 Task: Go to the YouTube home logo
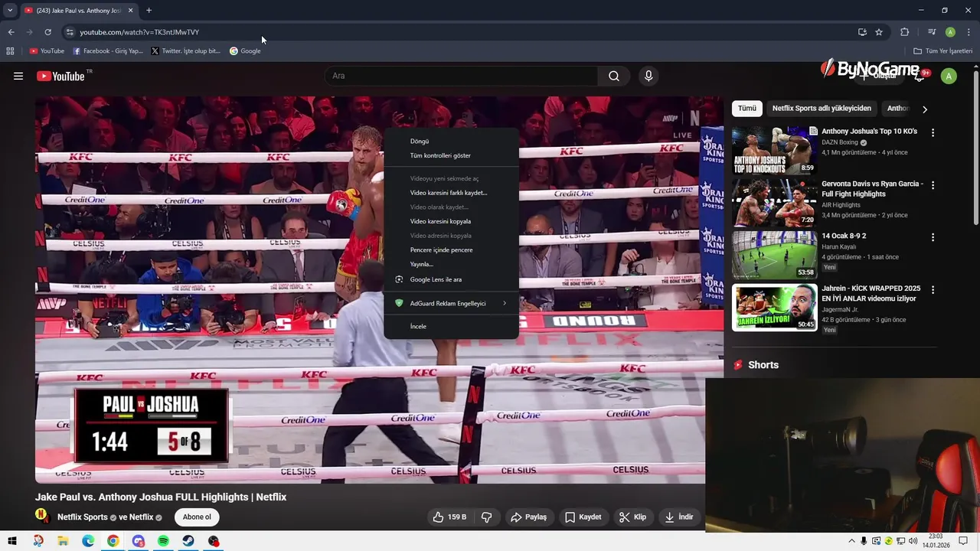click(60, 76)
